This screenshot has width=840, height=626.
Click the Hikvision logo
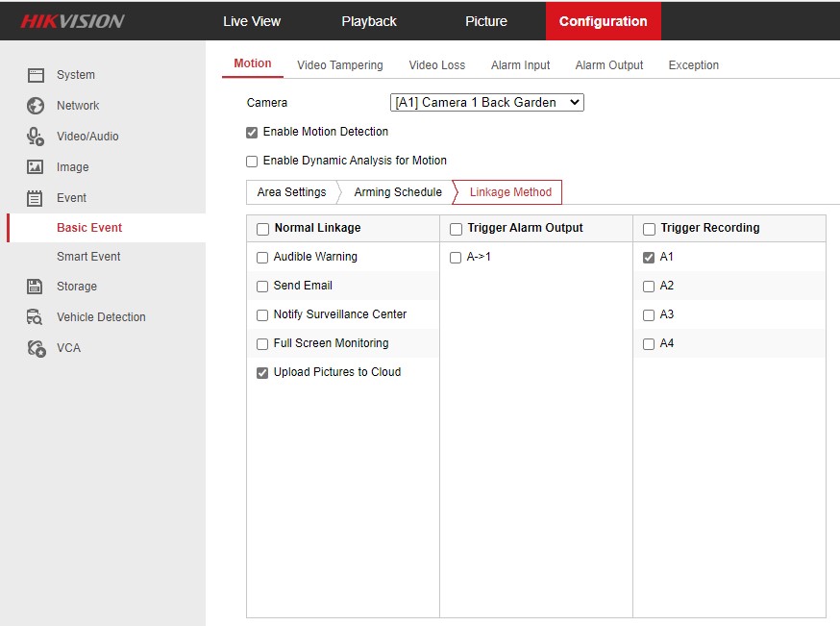72,21
